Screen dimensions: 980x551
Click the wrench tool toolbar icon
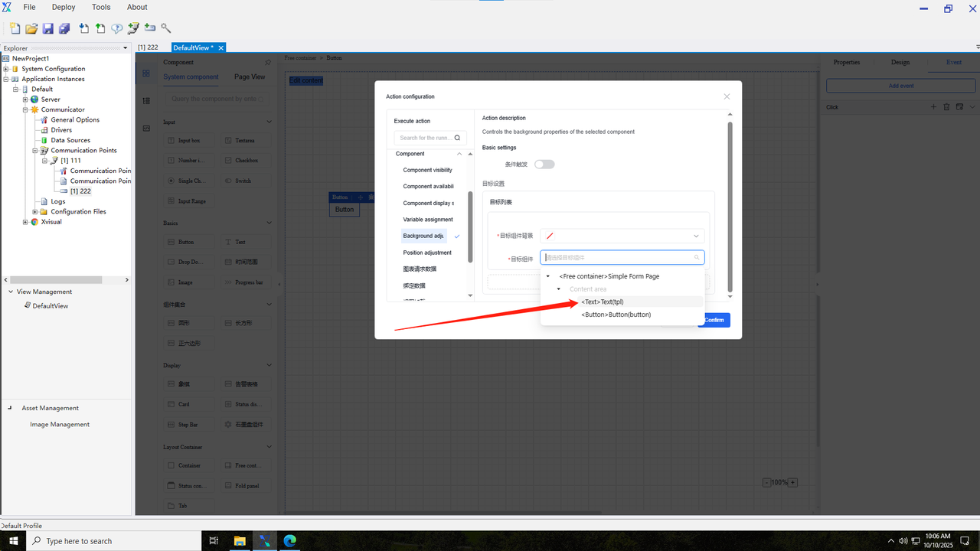[x=166, y=28]
